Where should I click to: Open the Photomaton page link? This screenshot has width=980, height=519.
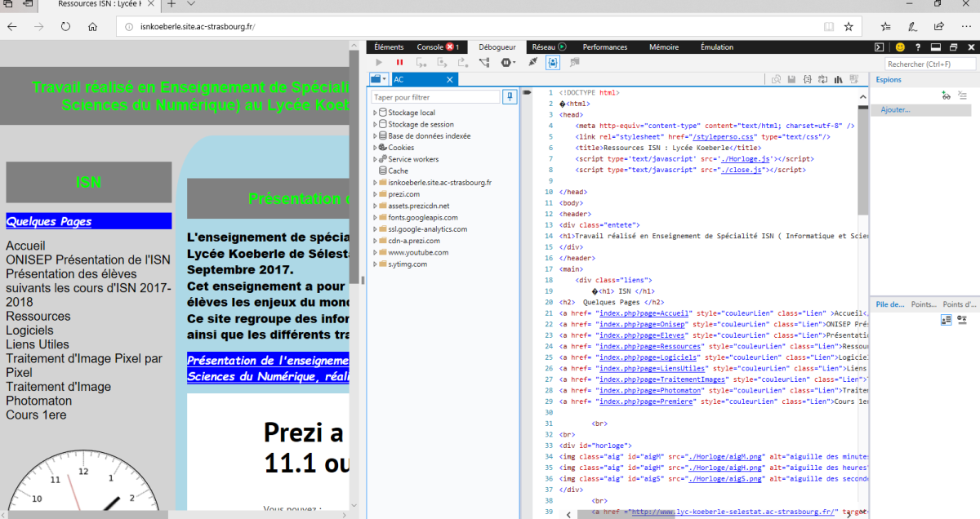[x=38, y=401]
